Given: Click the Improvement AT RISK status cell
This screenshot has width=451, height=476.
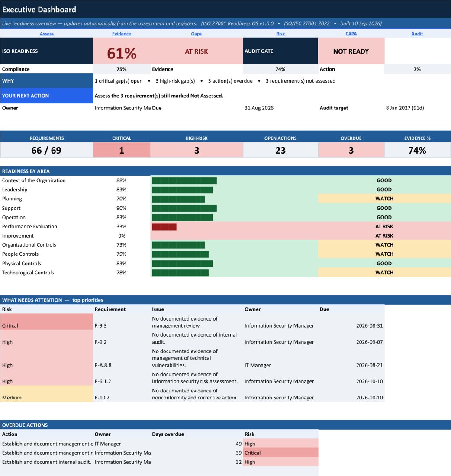Looking at the screenshot, I should 384,235.
